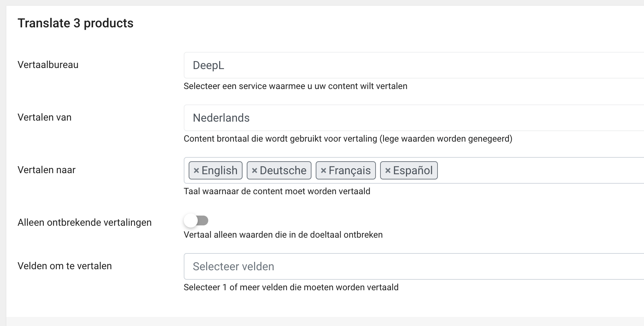This screenshot has height=326, width=644.
Task: Click the Vertalen van field label
Action: (44, 117)
